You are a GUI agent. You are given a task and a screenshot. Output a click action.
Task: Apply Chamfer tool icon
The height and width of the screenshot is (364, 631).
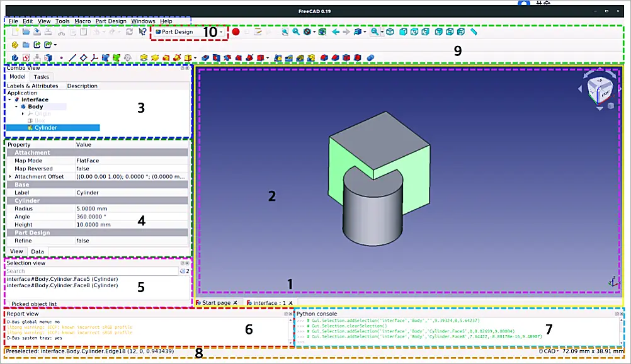[335, 58]
